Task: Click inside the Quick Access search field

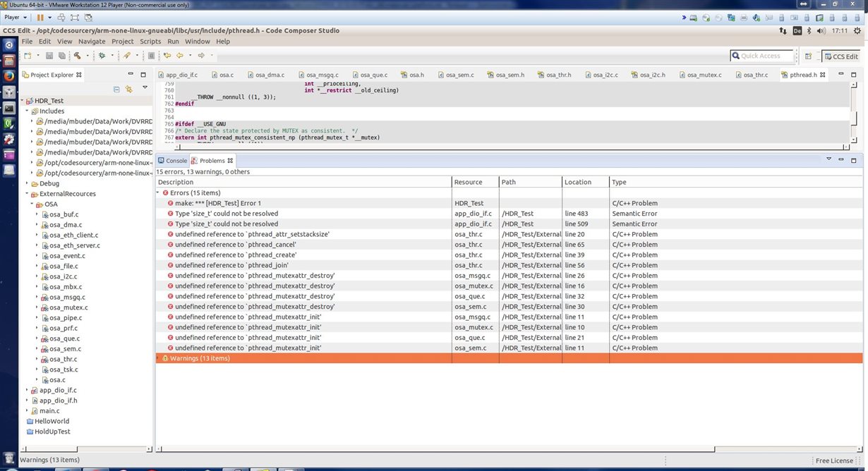Action: 762,55
